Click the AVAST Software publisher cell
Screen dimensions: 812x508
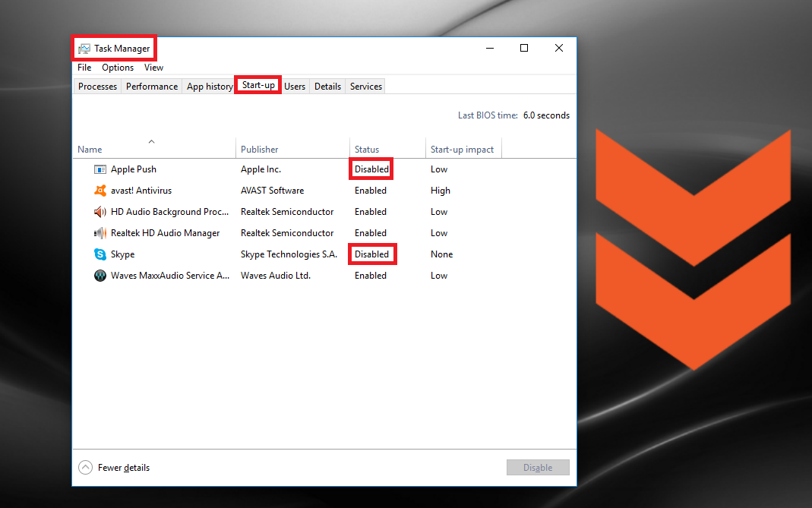tap(273, 191)
